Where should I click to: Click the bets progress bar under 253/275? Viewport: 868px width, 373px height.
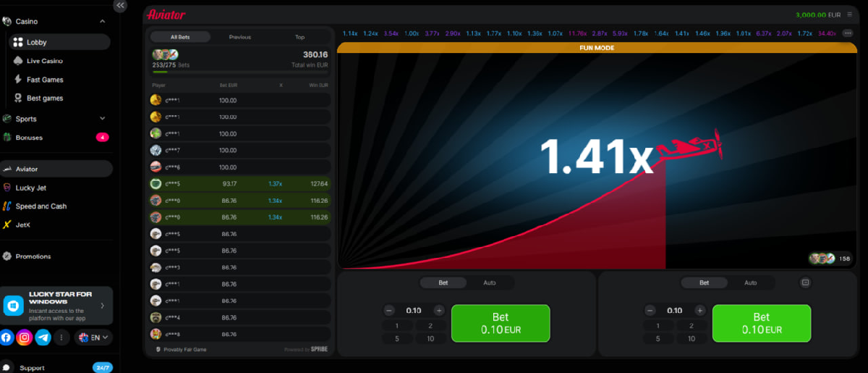240,72
